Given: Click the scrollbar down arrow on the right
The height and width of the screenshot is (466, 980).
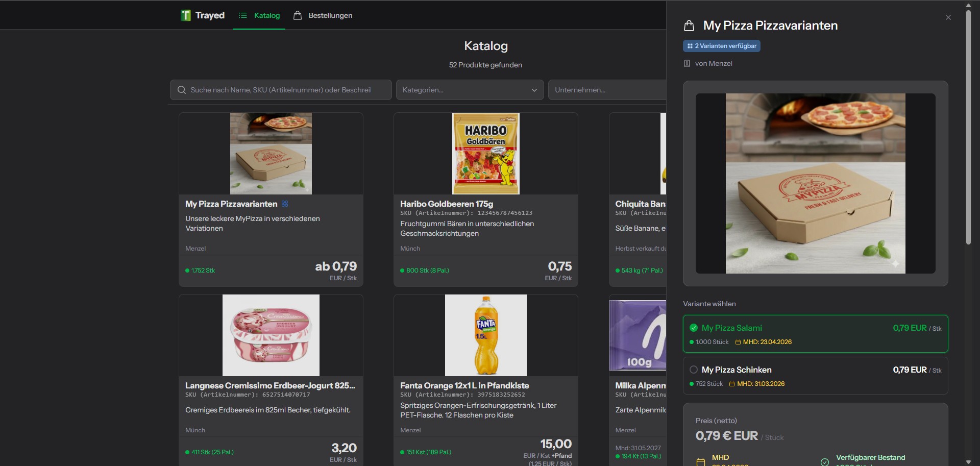Looking at the screenshot, I should pyautogui.click(x=969, y=461).
